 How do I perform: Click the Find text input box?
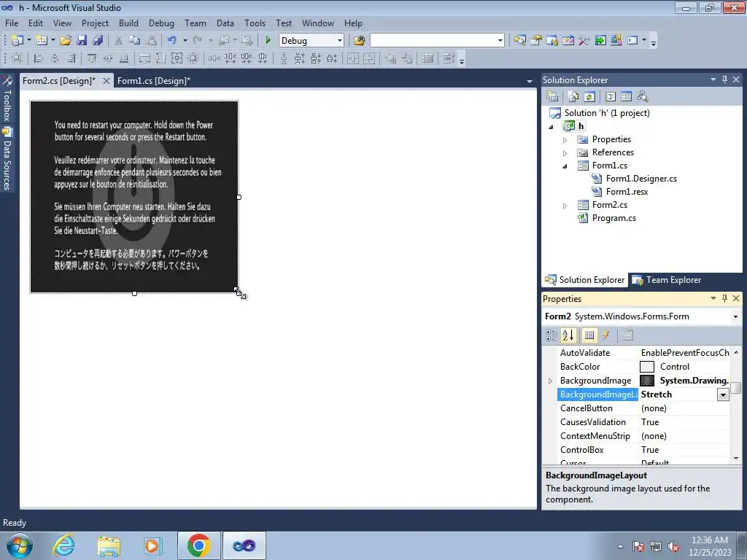[433, 41]
